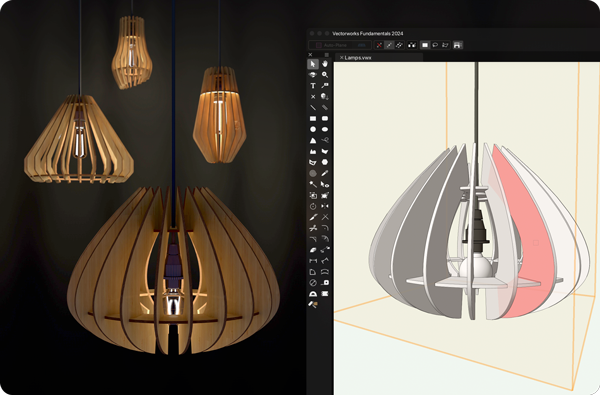Image resolution: width=600 pixels, height=395 pixels.
Task: Select the Rectangle tool
Action: (x=313, y=119)
